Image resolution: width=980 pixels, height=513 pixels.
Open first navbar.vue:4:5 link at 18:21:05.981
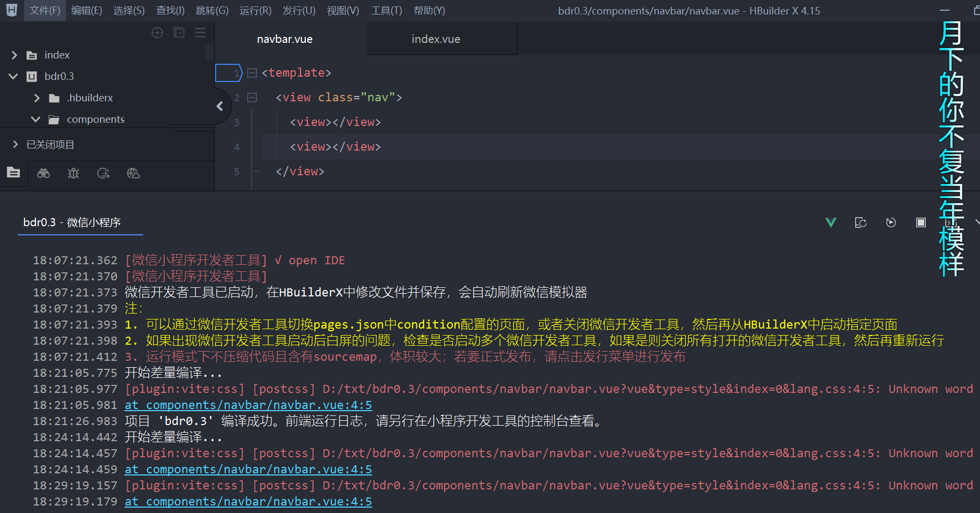tap(248, 405)
